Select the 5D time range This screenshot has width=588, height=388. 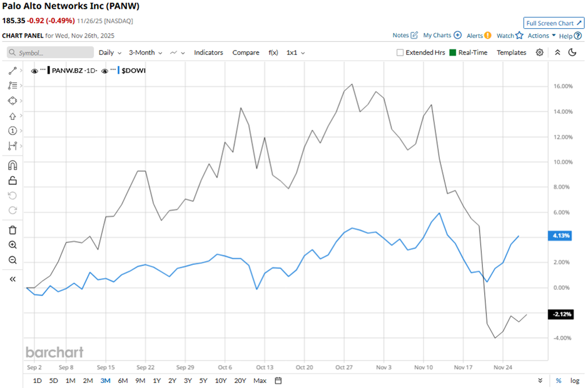tap(54, 381)
